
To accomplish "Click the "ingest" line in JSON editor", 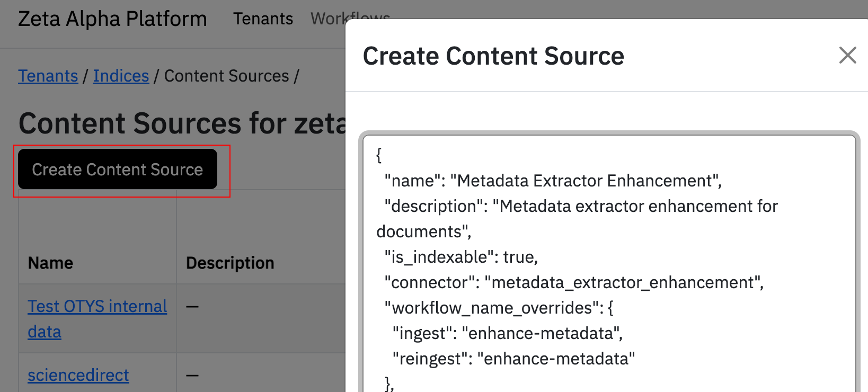I will [507, 334].
